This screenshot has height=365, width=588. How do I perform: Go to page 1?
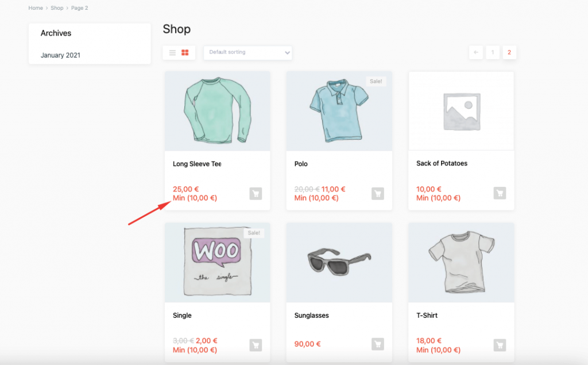click(492, 53)
